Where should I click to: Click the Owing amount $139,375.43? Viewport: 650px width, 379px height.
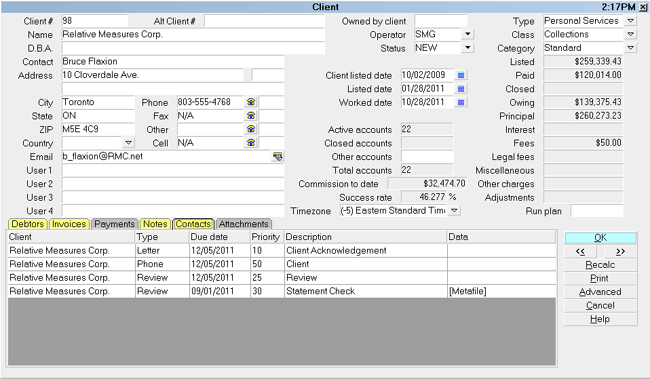click(x=583, y=102)
